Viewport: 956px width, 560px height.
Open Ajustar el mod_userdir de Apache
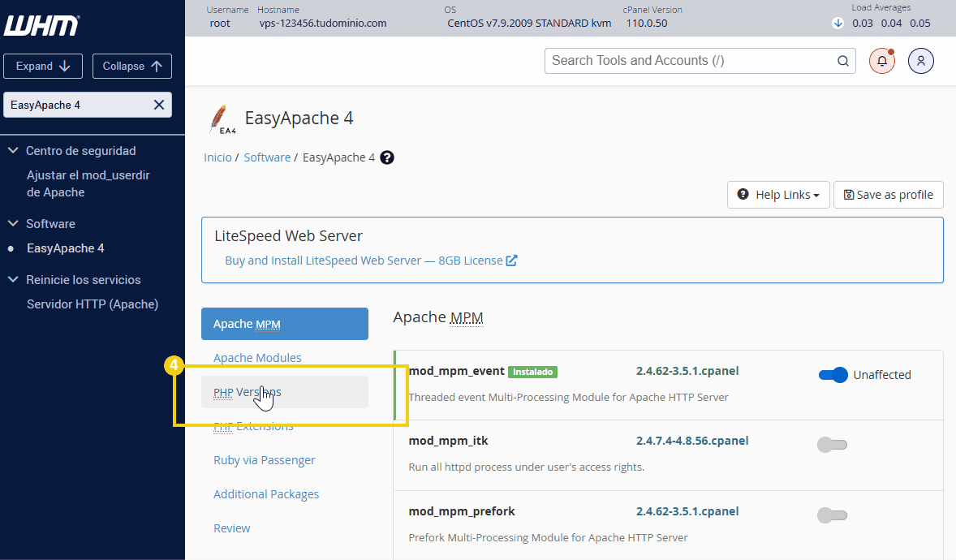coord(88,183)
